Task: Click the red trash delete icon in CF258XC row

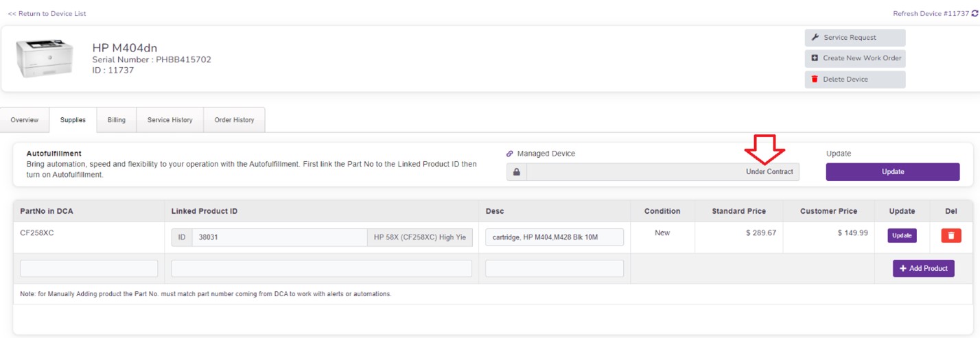Action: tap(950, 236)
